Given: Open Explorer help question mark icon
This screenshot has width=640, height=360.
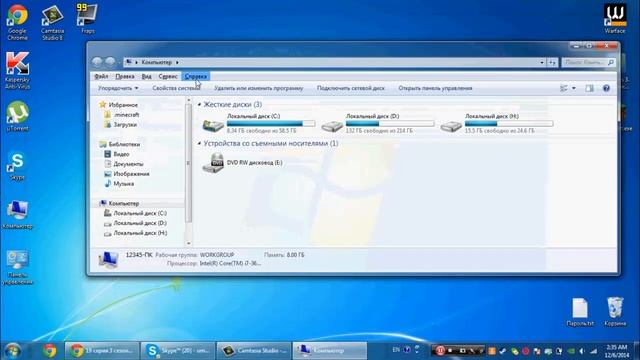Looking at the screenshot, I should (606, 88).
